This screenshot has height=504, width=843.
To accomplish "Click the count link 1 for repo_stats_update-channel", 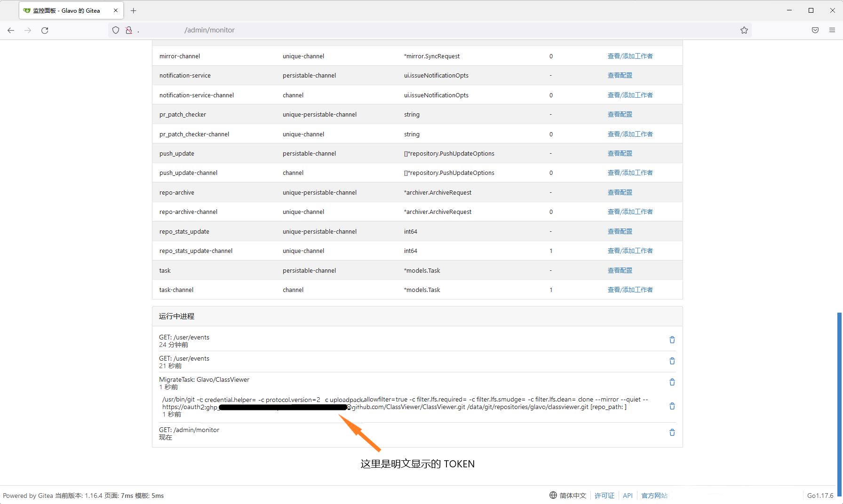I will click(x=551, y=251).
